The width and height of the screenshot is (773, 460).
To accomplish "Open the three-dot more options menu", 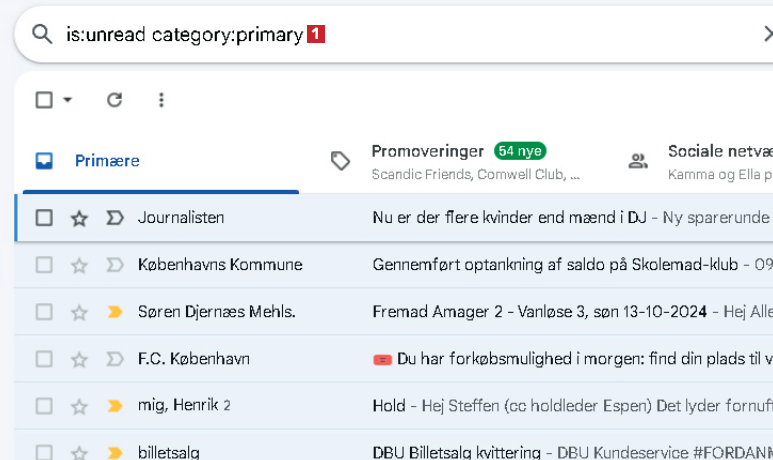I will 161,100.
